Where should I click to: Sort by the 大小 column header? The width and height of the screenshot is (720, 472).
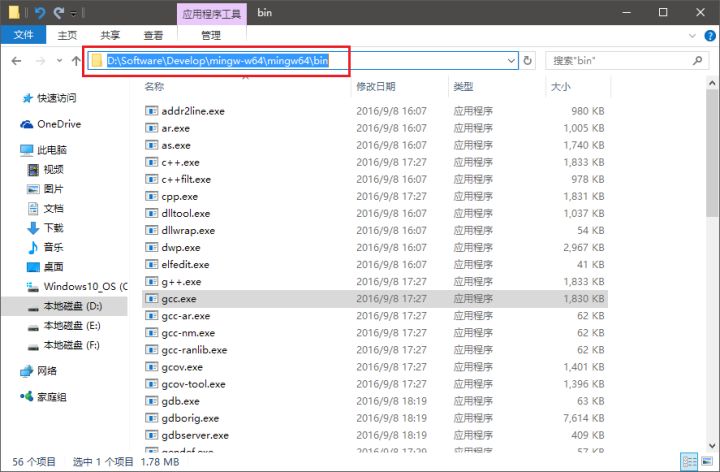click(x=560, y=86)
